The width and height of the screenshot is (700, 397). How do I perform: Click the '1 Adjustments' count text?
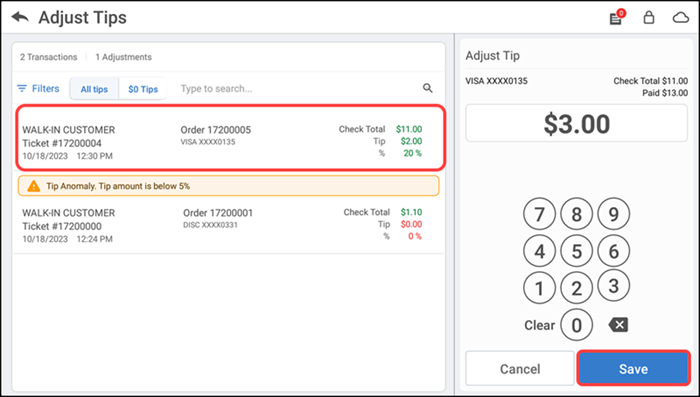[124, 57]
